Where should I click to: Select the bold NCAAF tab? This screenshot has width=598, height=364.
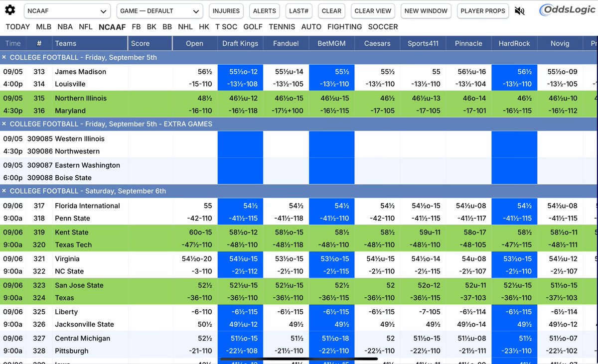(112, 27)
